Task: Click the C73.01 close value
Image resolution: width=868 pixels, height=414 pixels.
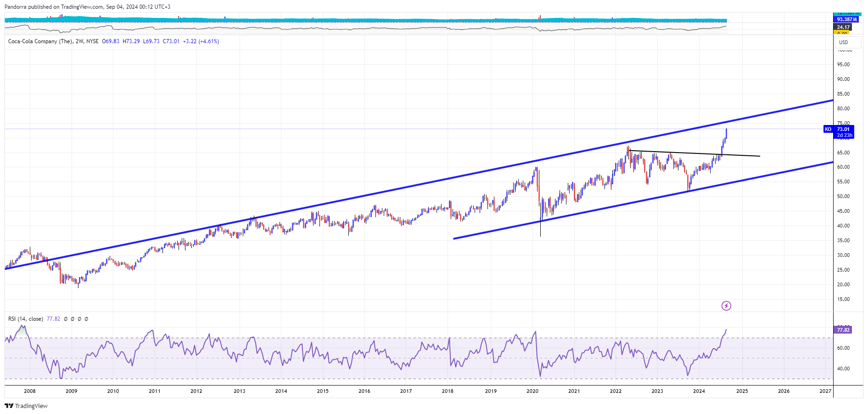Action: coord(171,41)
